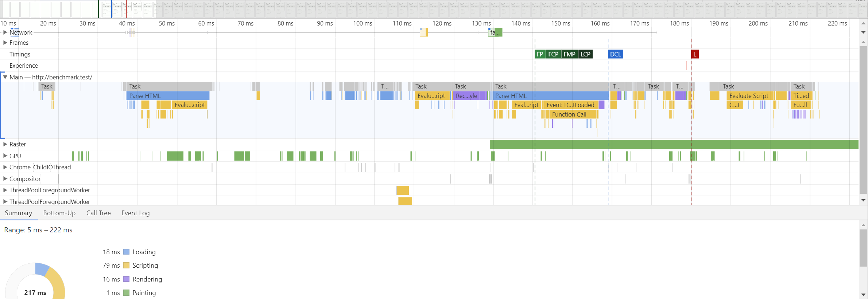Screen dimensions: 868x299
Task: Select the Function Call flame bar
Action: coord(569,114)
